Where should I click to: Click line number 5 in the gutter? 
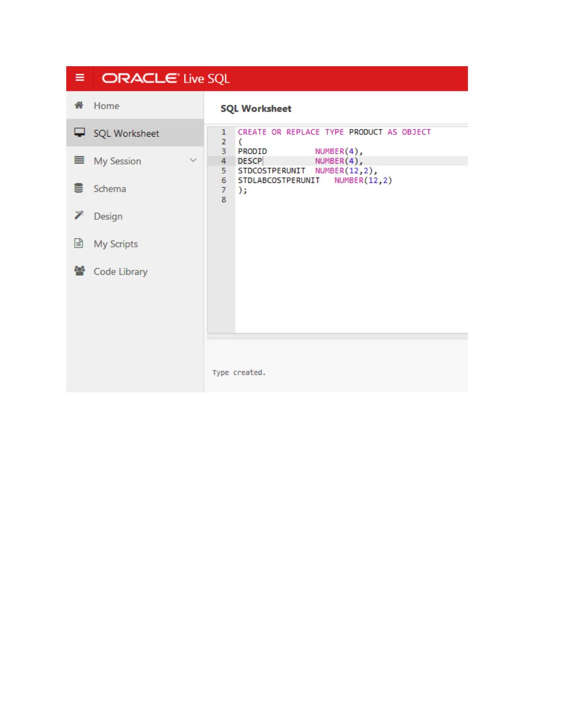pyautogui.click(x=224, y=171)
